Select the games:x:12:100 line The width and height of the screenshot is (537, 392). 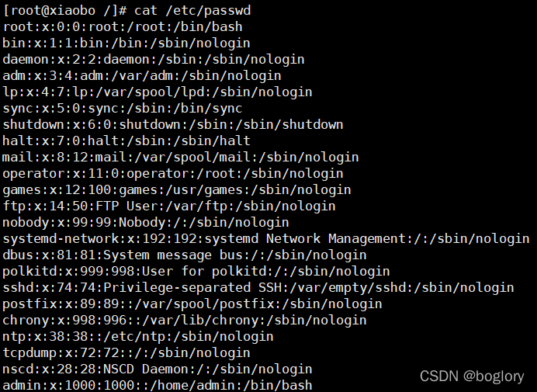(x=177, y=190)
